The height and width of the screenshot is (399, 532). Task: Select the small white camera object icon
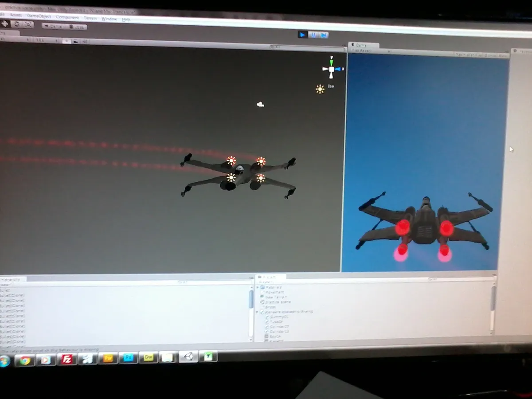260,104
